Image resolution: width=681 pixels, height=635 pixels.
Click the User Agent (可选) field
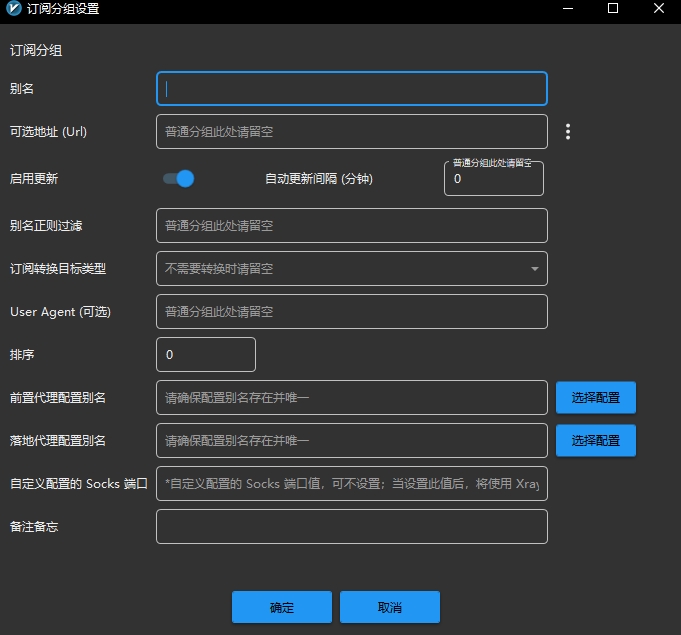point(352,311)
